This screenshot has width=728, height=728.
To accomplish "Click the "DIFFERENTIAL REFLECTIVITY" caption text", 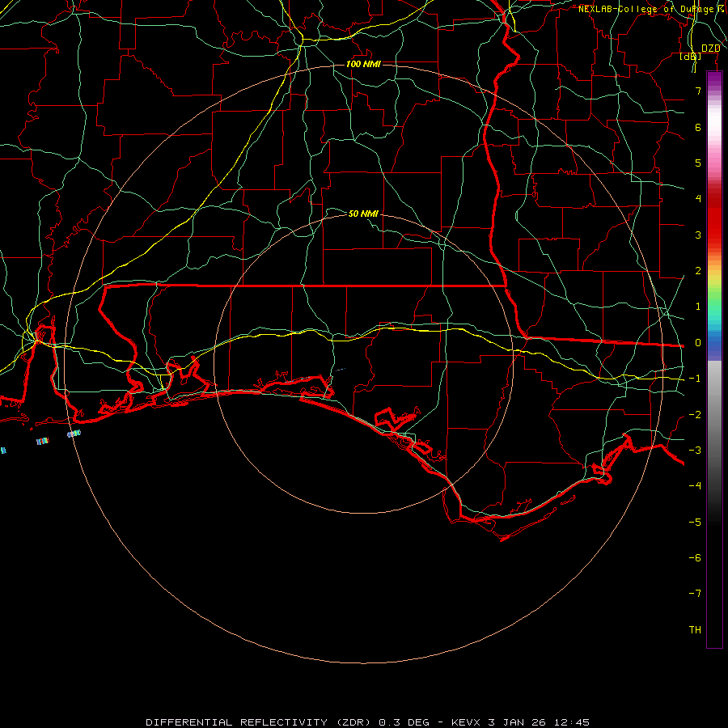I will (236, 722).
